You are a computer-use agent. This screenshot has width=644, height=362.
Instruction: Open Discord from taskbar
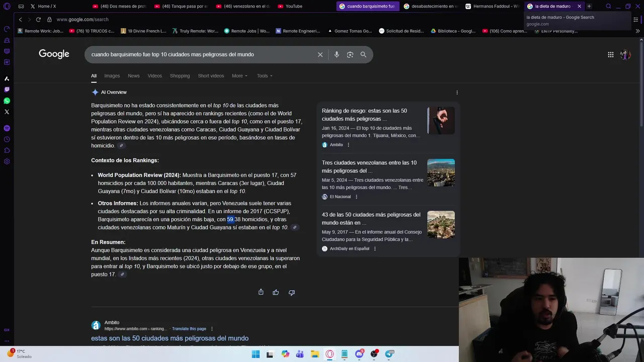[x=359, y=354]
